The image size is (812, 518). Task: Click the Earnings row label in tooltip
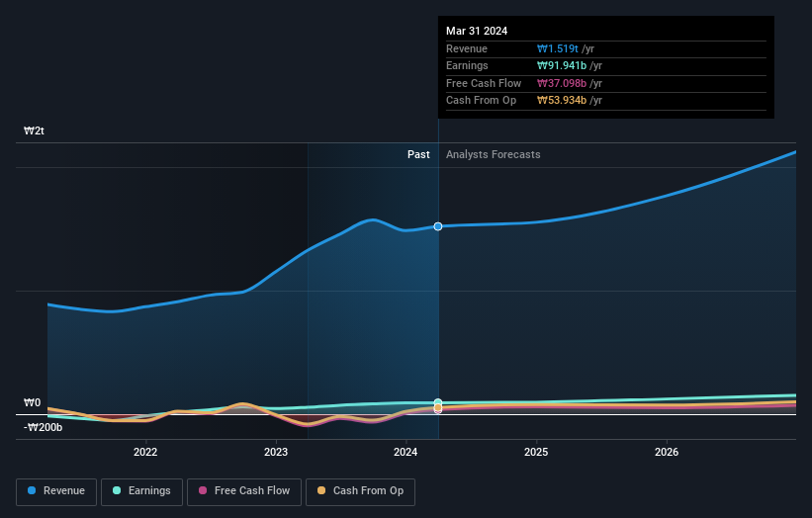467,65
